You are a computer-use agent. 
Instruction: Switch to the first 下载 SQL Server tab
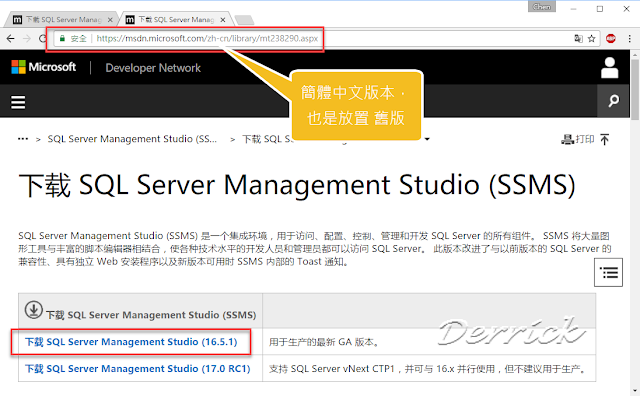[x=62, y=20]
